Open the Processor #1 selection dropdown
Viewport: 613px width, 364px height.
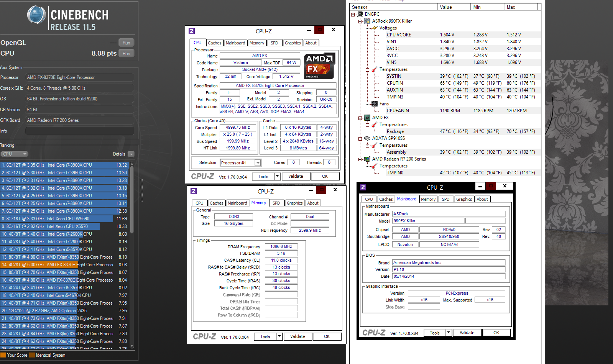pyautogui.click(x=258, y=163)
